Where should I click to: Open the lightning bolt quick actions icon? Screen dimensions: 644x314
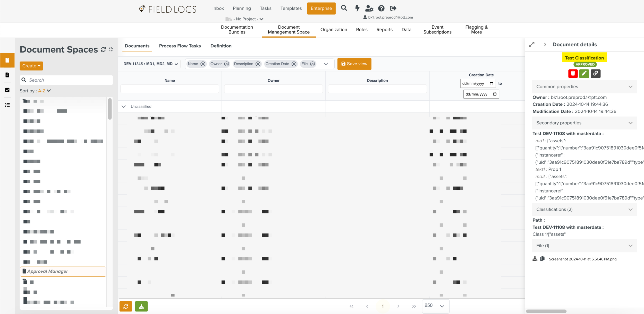357,8
